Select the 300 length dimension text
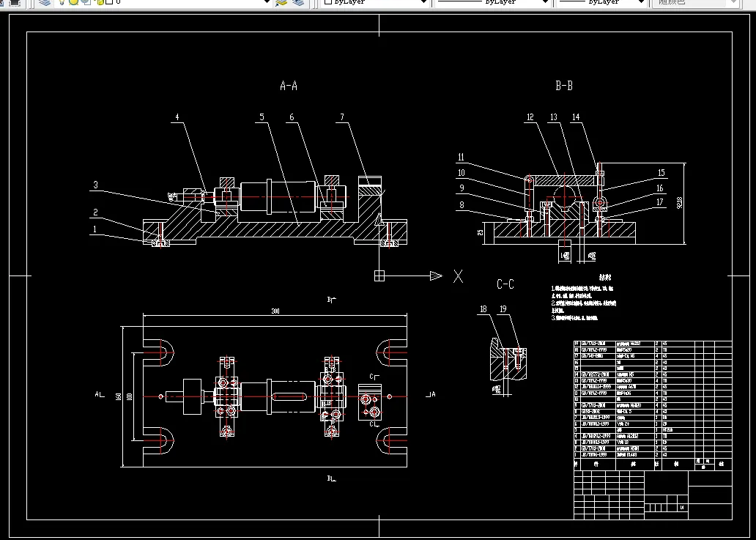756x540 pixels. coord(275,311)
